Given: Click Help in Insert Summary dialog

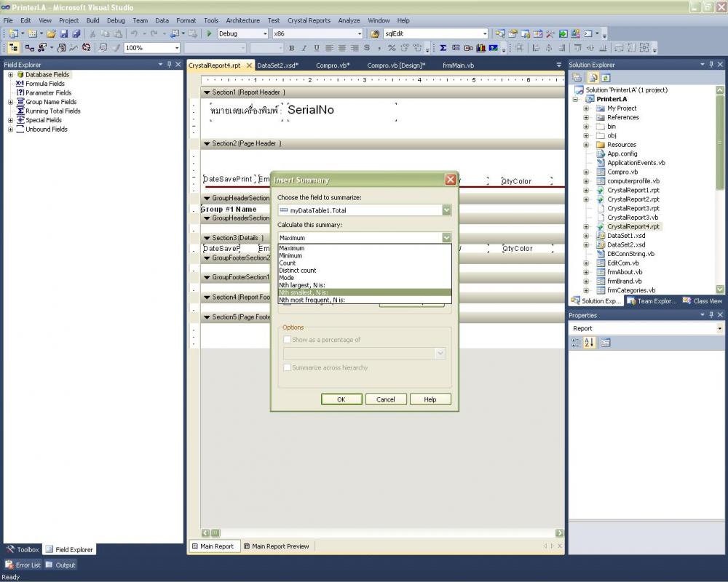Looking at the screenshot, I should [x=430, y=399].
